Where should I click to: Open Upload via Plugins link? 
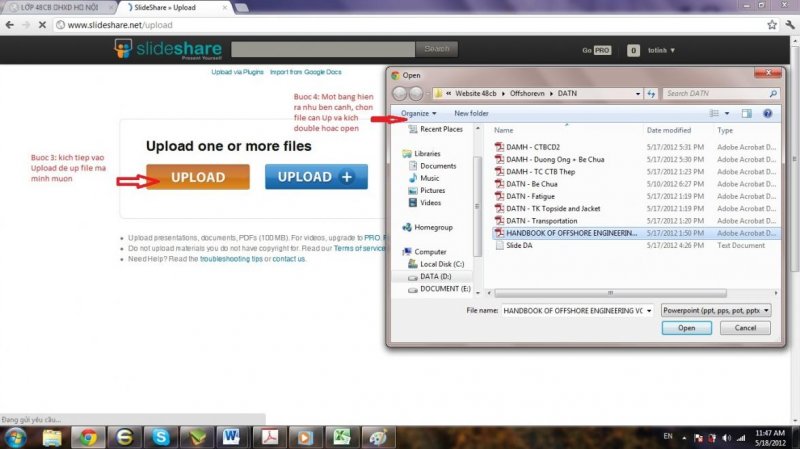237,72
